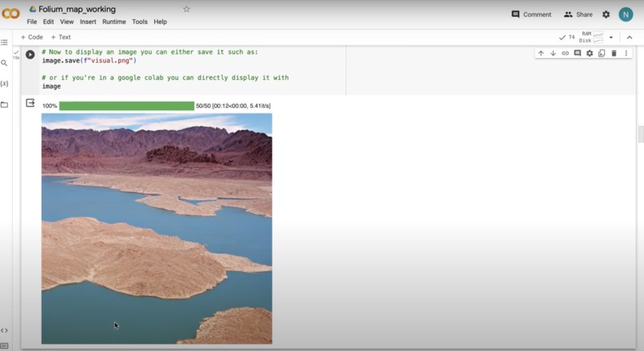The image size is (644, 351).
Task: Open the Google Drive file icon
Action: pyautogui.click(x=33, y=9)
